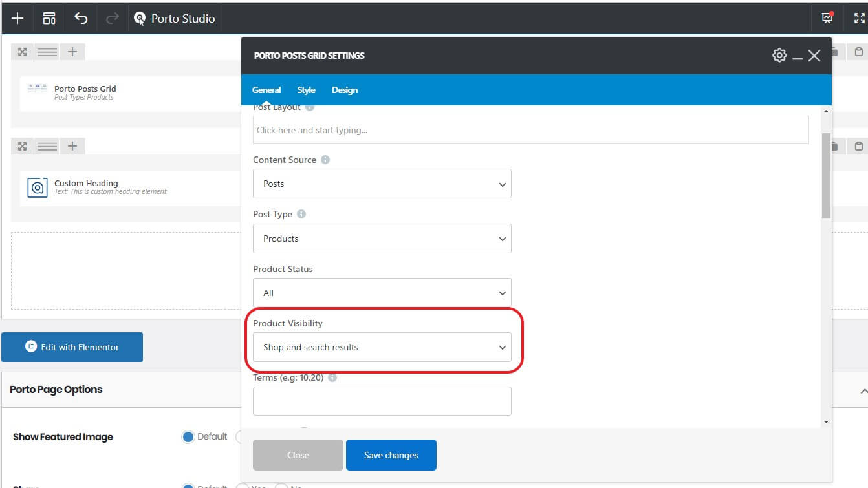Click the Edit with Elementor button
The image size is (868, 488).
[x=72, y=347]
